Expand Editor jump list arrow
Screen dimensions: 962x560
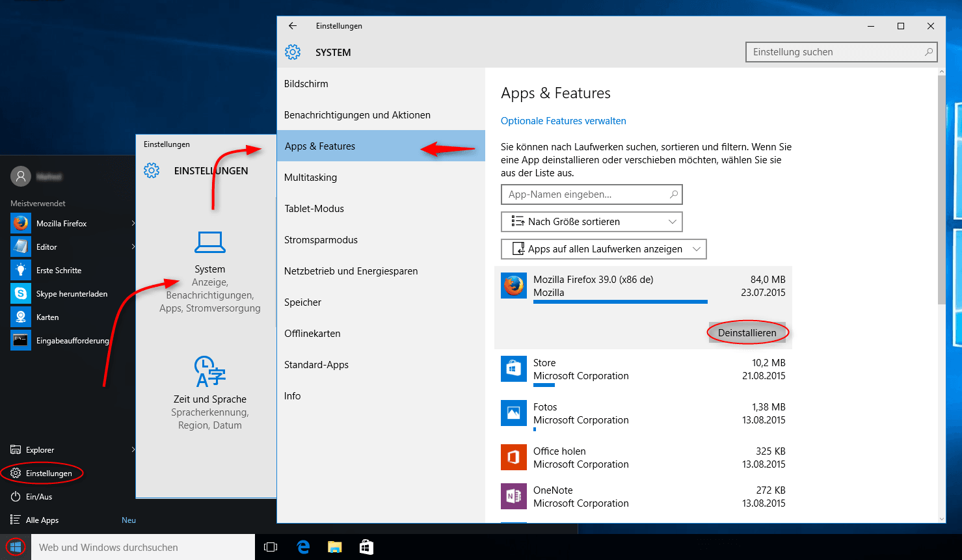pyautogui.click(x=133, y=247)
